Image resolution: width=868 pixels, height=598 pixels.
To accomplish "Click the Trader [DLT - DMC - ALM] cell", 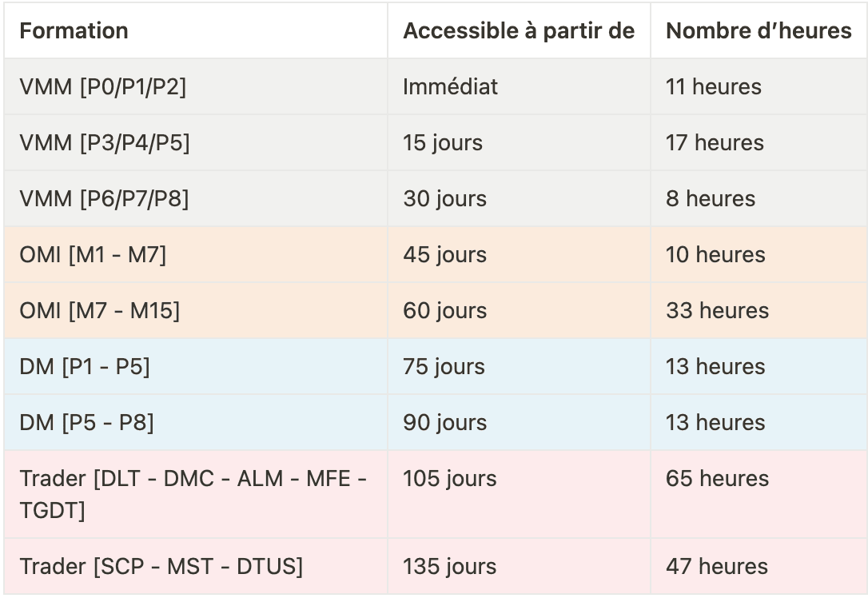I will tap(196, 494).
